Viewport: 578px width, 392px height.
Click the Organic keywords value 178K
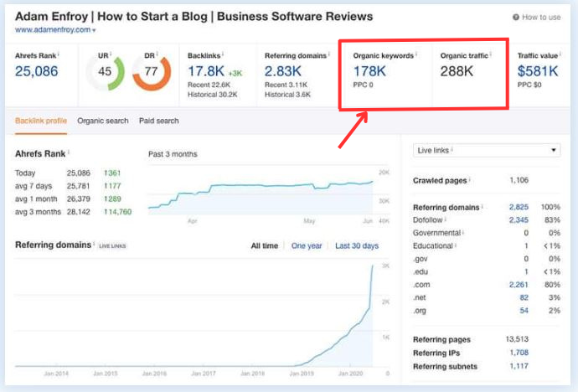click(369, 71)
